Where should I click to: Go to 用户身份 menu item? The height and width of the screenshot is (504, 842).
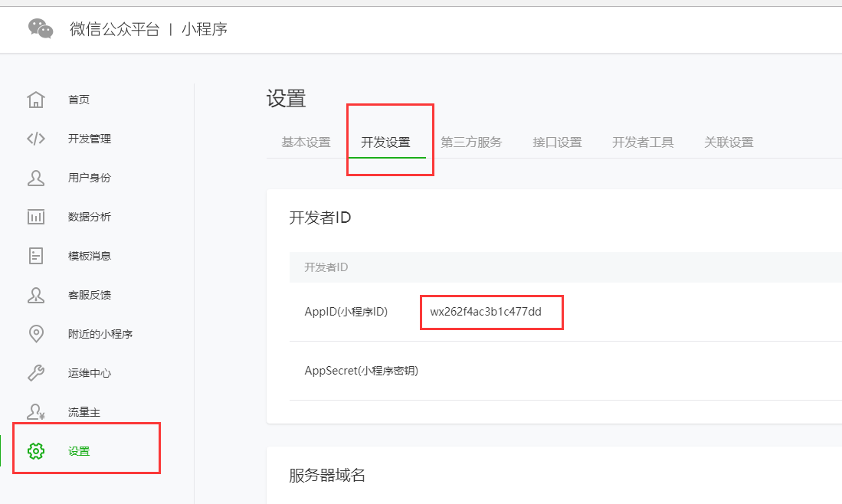(x=90, y=178)
